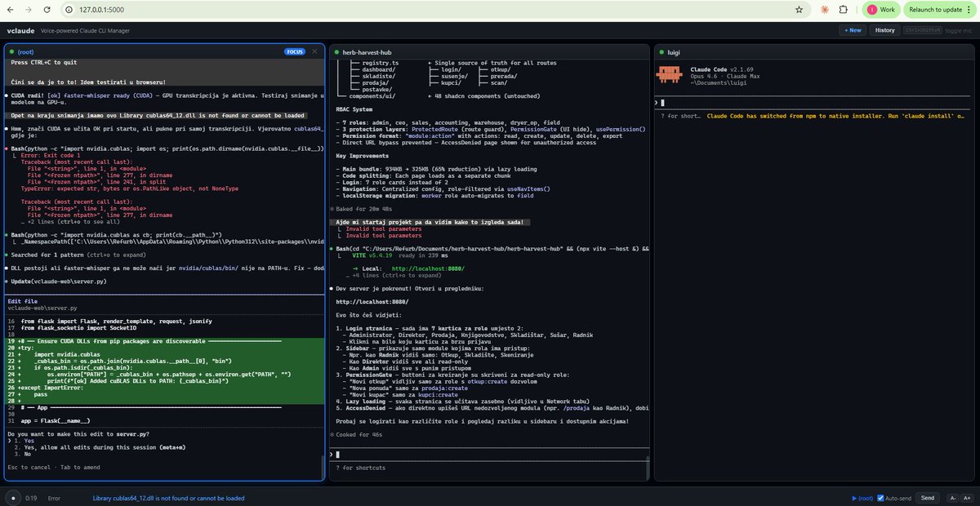Click the Edit file heading in (root)
The image size is (980, 506).
22,301
